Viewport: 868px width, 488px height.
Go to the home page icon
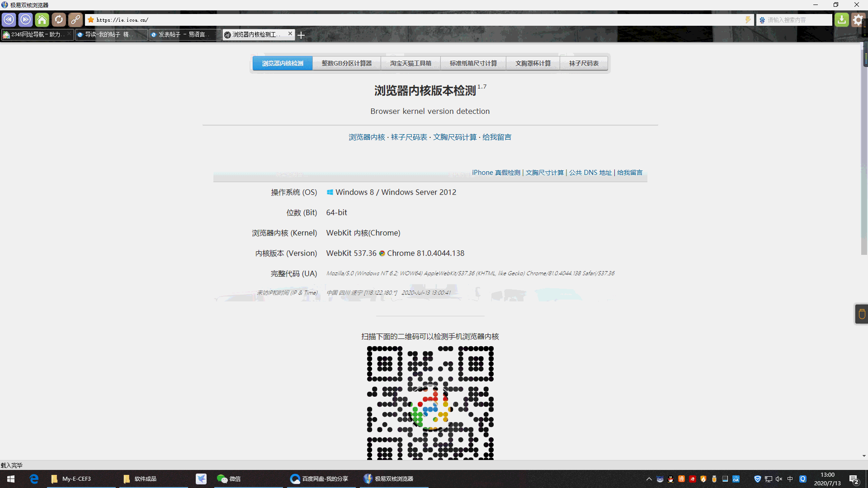click(x=42, y=20)
